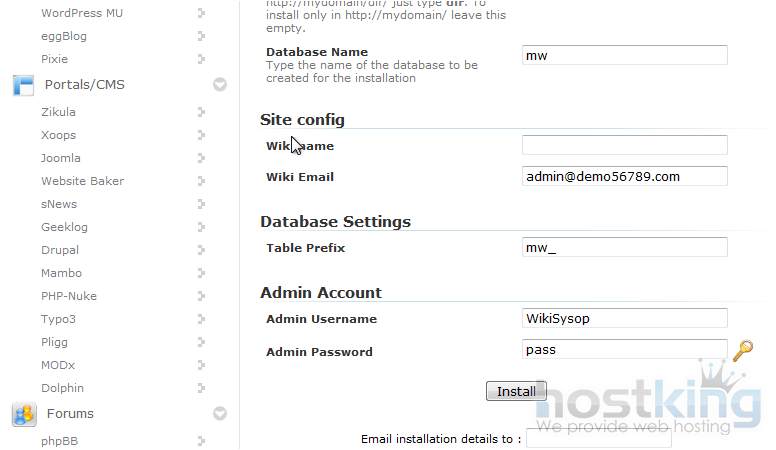Collapse the Forums section chevron

tap(220, 414)
